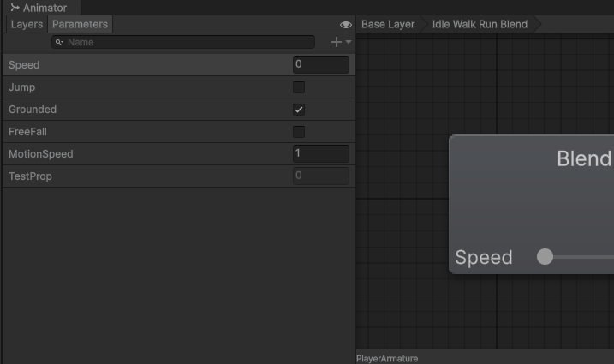Open the add parameter dropdown arrow

(x=349, y=42)
